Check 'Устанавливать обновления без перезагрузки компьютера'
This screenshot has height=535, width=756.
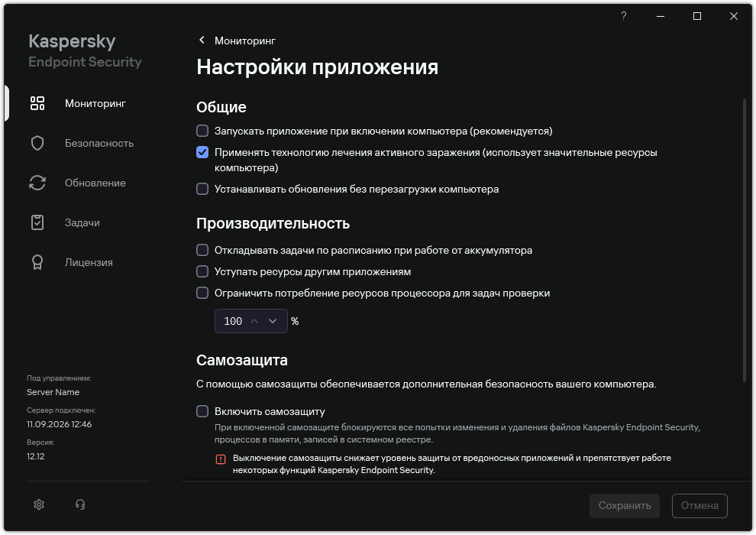click(202, 189)
